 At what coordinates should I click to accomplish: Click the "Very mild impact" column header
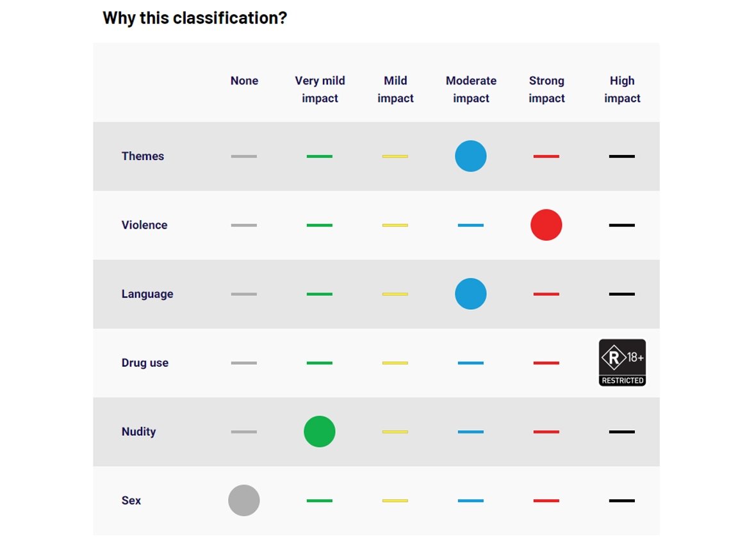(320, 90)
